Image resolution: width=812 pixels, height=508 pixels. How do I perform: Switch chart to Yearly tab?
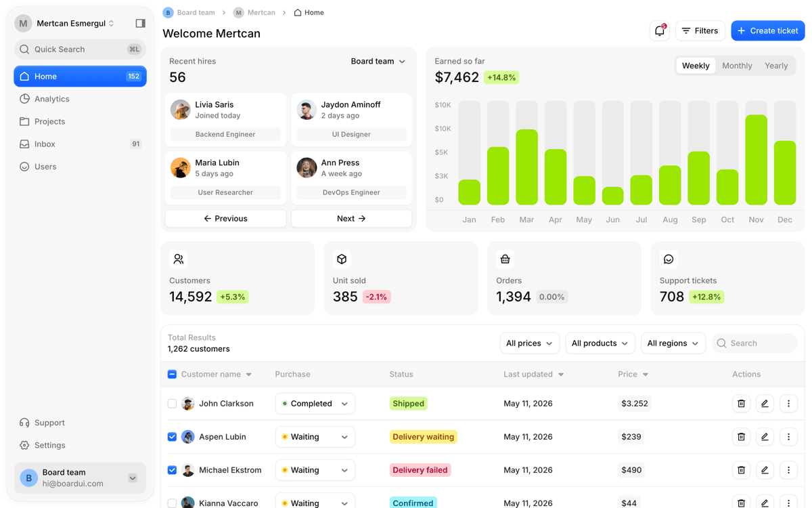click(776, 66)
